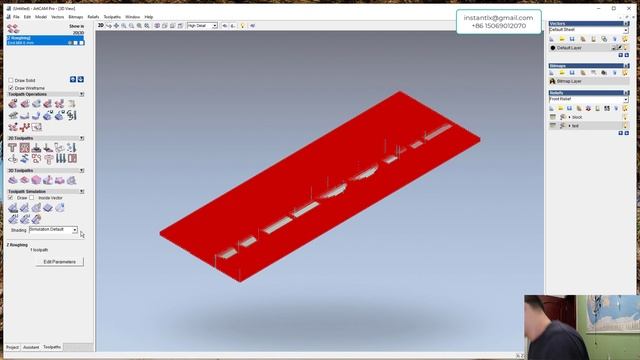Open the Bitmaps menu

point(76,17)
